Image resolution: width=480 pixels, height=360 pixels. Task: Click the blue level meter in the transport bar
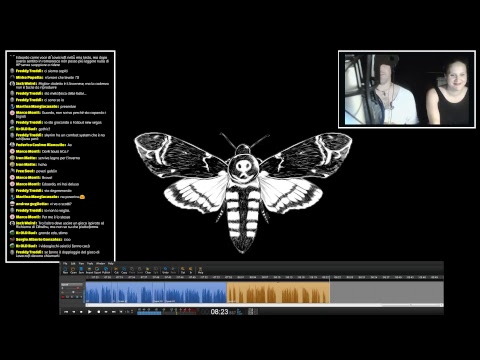pyautogui.click(x=149, y=313)
